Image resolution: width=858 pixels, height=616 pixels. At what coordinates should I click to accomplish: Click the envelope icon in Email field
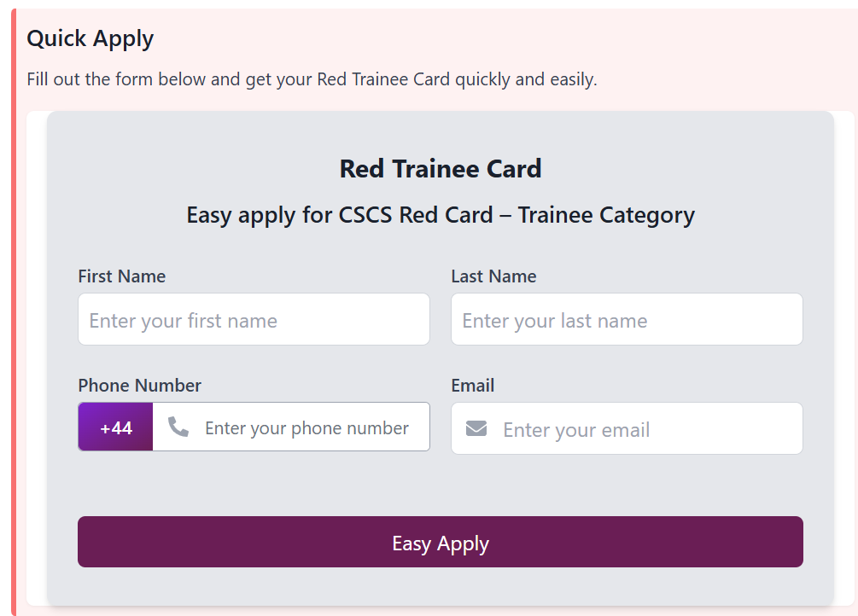[476, 428]
